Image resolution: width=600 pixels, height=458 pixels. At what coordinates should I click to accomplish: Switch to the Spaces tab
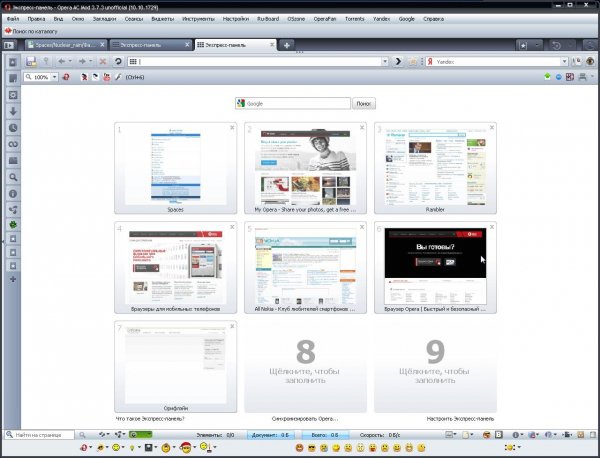(x=66, y=45)
